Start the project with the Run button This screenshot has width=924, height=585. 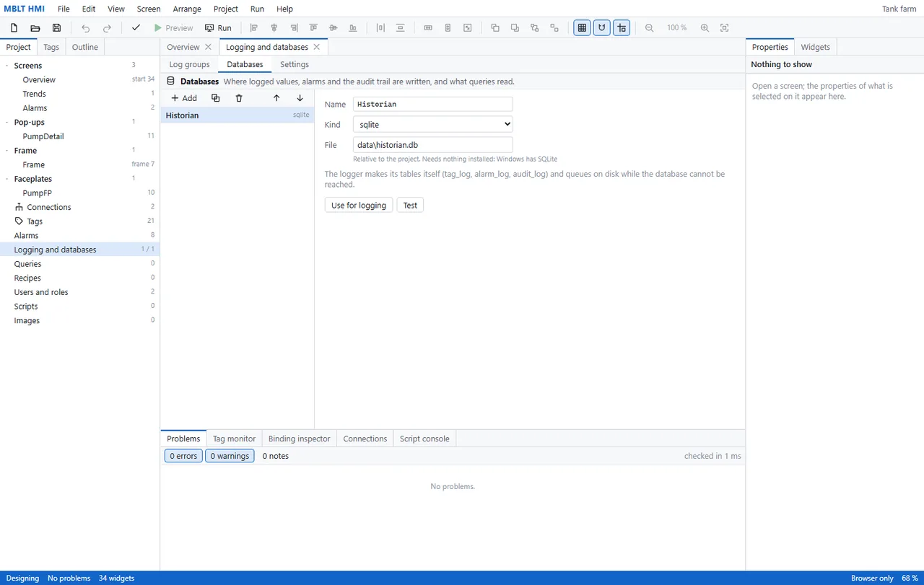tap(218, 28)
